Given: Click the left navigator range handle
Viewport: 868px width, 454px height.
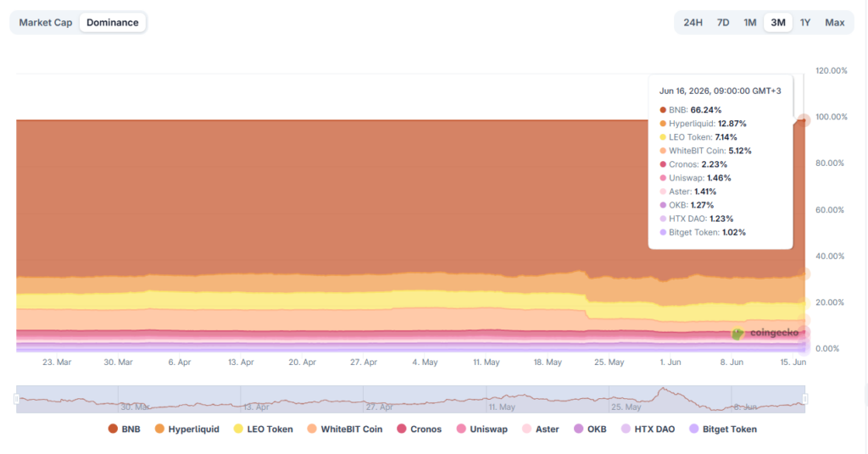Looking at the screenshot, I should click(17, 399).
